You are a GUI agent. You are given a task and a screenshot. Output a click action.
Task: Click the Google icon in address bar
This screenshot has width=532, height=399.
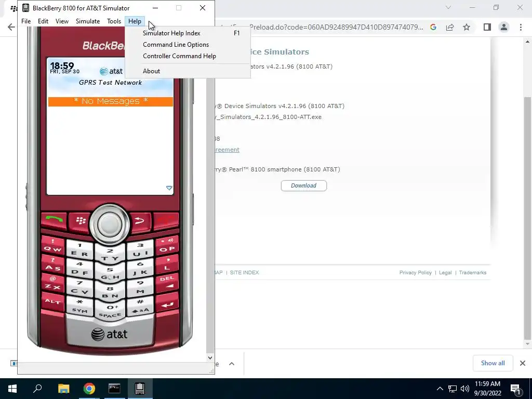[433, 27]
